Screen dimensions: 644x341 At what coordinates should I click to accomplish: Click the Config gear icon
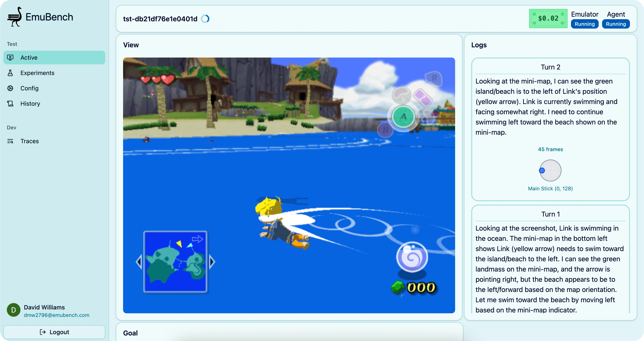point(10,88)
